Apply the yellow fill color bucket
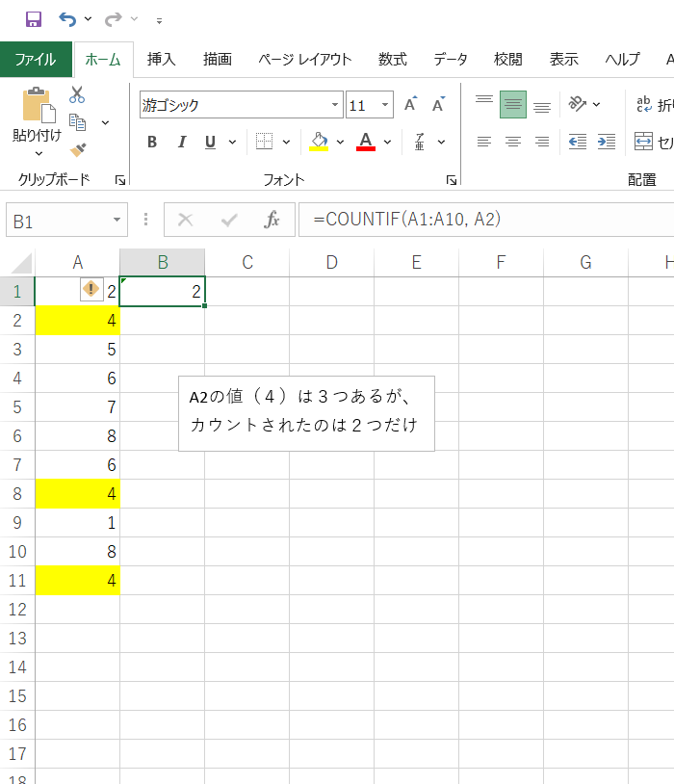Image resolution: width=674 pixels, height=784 pixels. (320, 143)
